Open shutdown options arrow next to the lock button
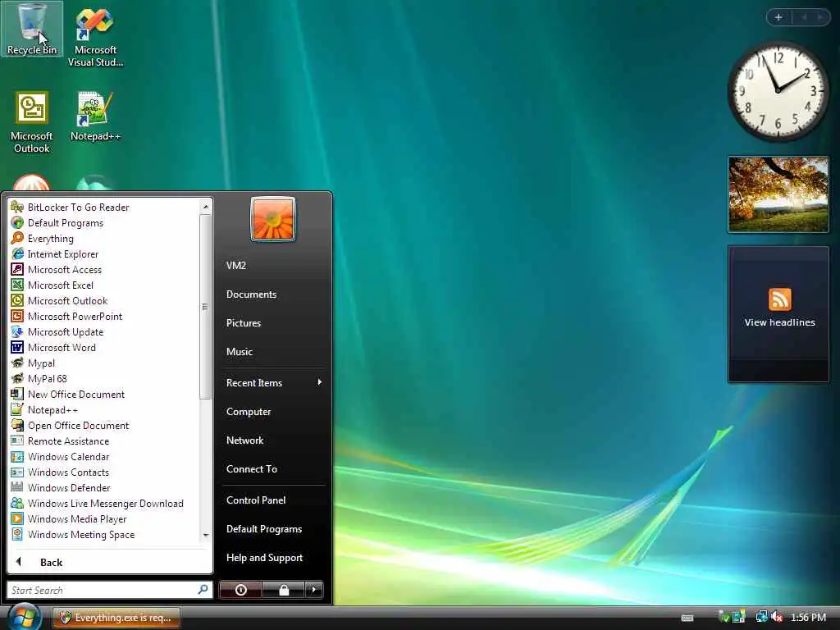 point(314,590)
